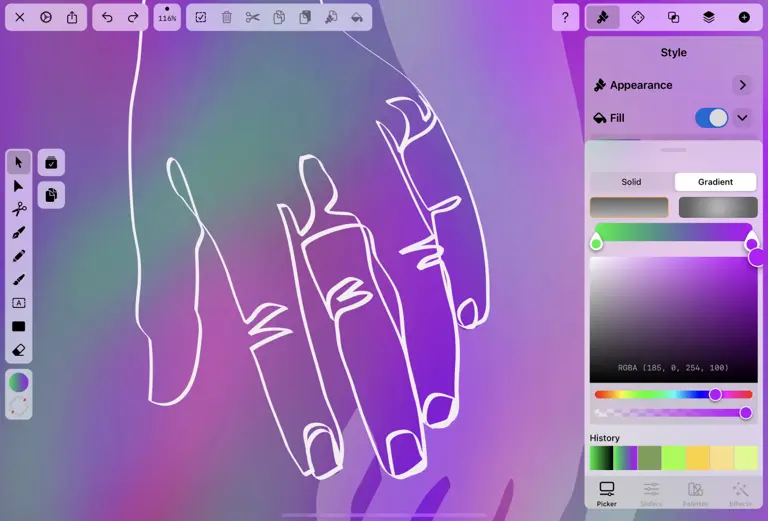Tap the select all checkbox icon

tap(201, 18)
